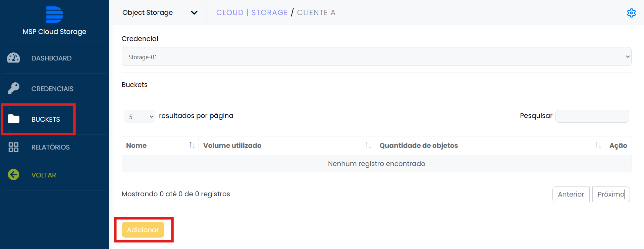
Task: Click the Relatórios grid icon
Action: (x=13, y=147)
